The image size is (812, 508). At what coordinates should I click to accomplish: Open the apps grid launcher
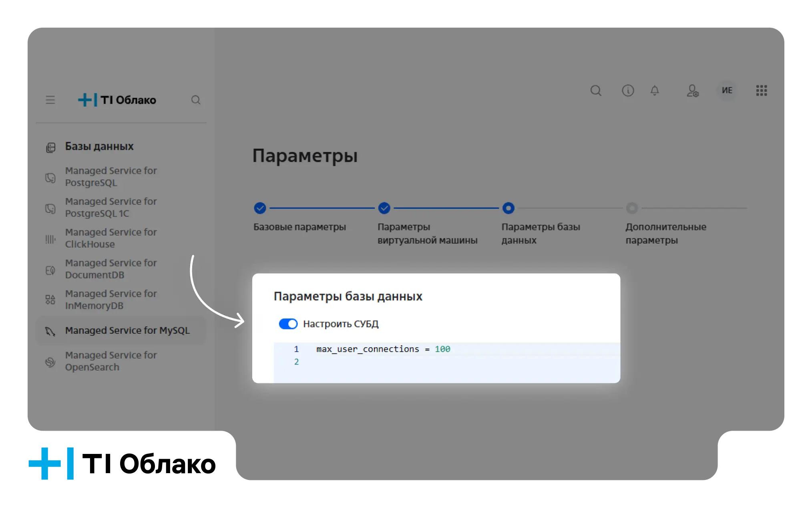pos(762,91)
